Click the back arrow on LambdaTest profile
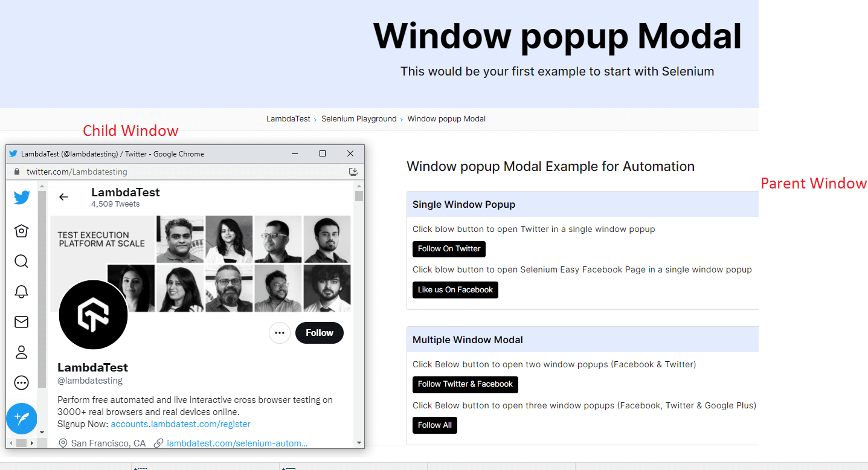The width and height of the screenshot is (868, 470). [x=63, y=196]
